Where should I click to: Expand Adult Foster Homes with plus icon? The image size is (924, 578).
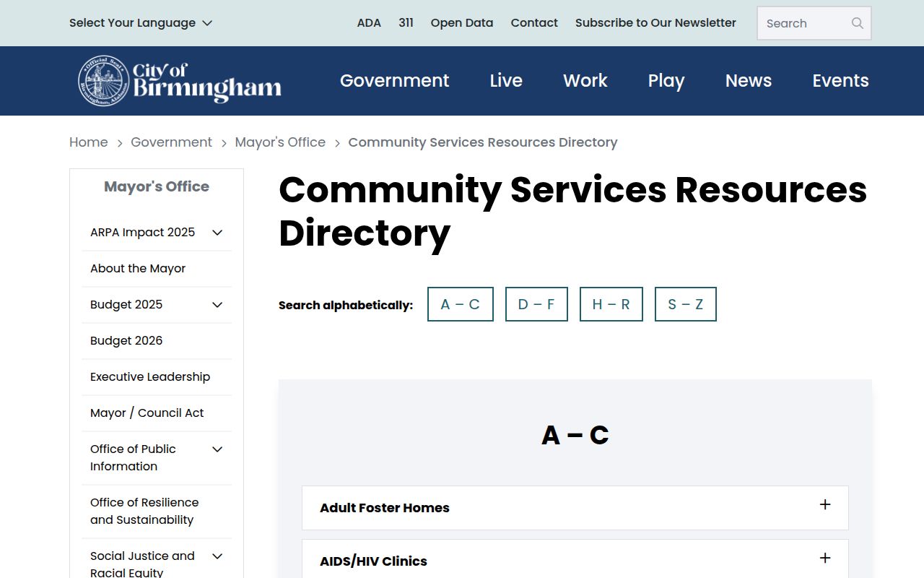pyautogui.click(x=825, y=505)
